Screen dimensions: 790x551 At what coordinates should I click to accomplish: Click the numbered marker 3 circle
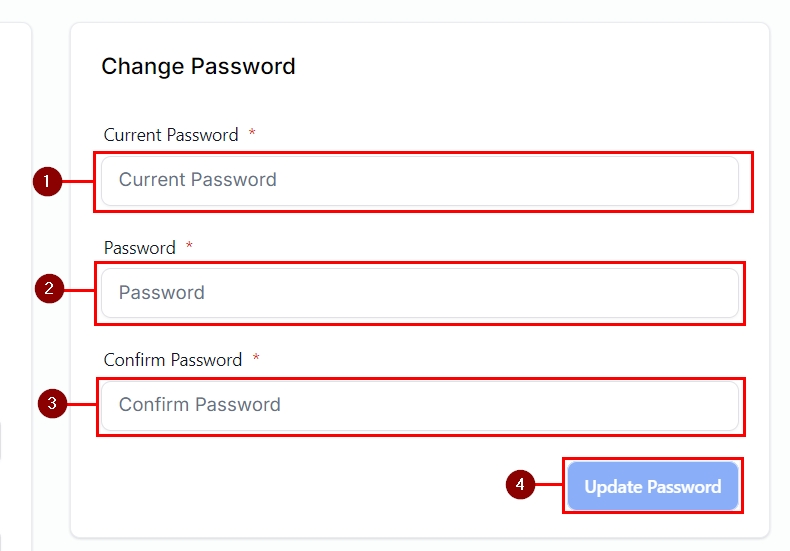[52, 404]
